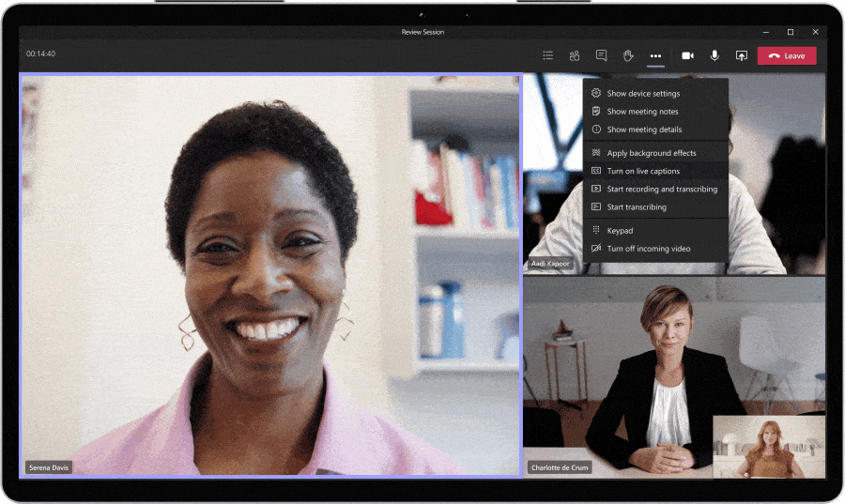Click the self-view video thumbnail
The width and height of the screenshot is (845, 504).
[x=769, y=447]
